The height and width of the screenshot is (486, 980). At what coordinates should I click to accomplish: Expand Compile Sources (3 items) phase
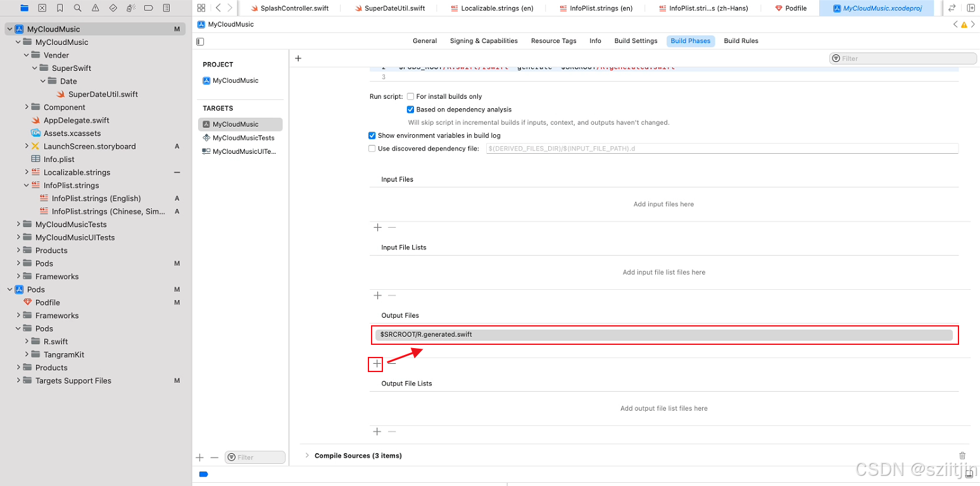click(x=307, y=456)
